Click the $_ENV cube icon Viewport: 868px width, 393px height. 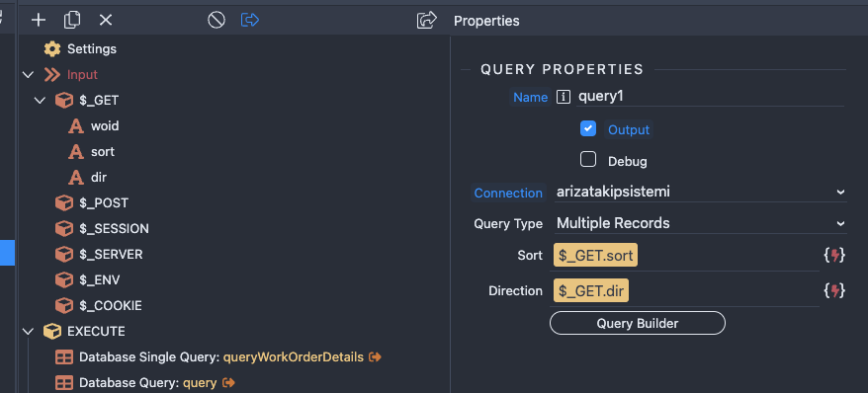tap(64, 280)
